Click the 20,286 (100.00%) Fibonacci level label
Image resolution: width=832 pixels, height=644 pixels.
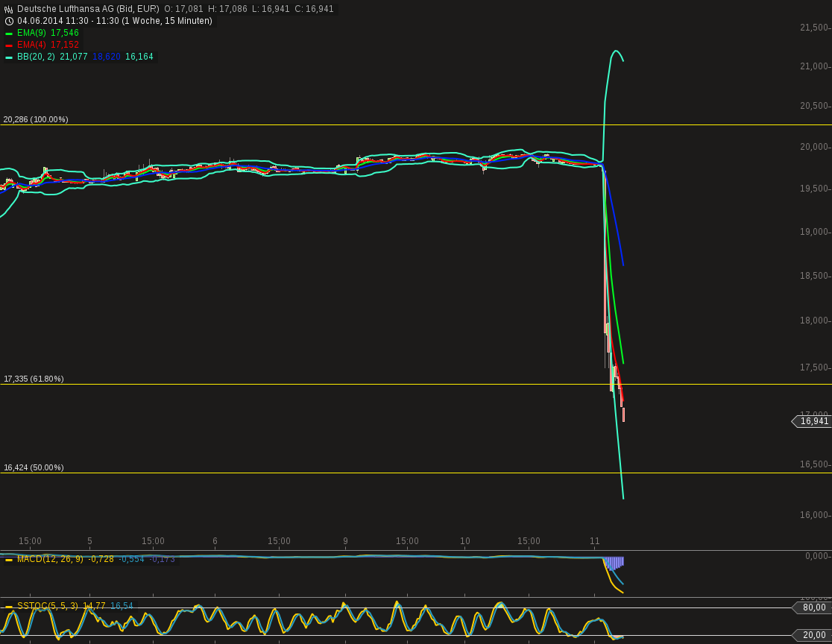[x=36, y=119]
